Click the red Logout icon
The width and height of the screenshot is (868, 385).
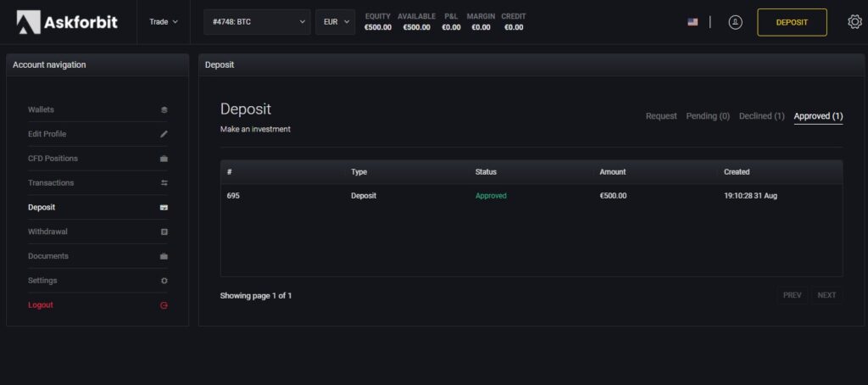coord(164,305)
